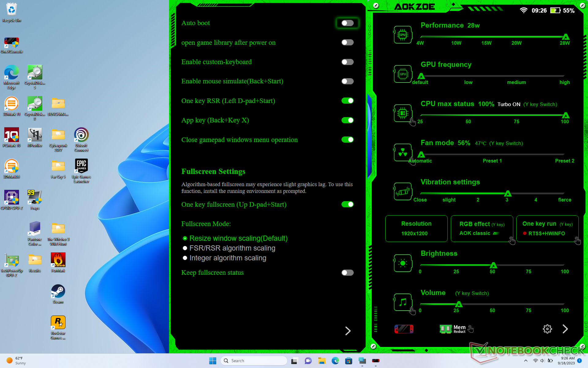Click the volume music note icon

pyautogui.click(x=402, y=302)
